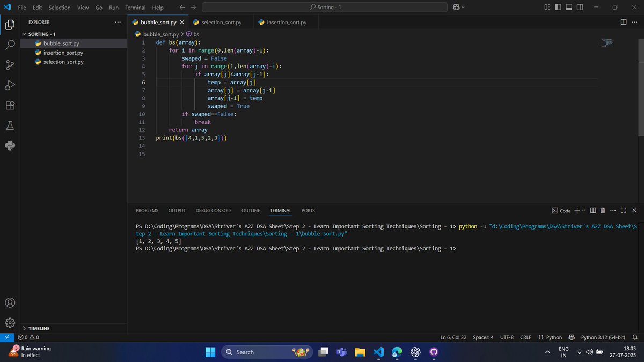This screenshot has height=362, width=644.
Task: Open the Testing flask view
Action: coord(10,125)
